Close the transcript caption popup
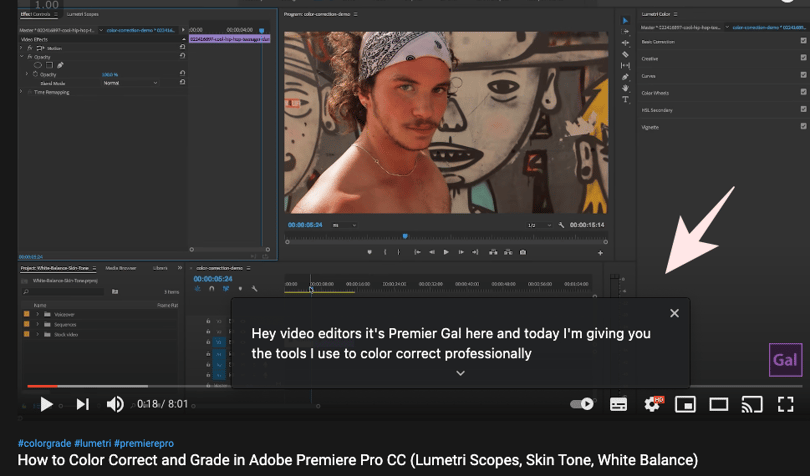810x476 pixels. 674,313
